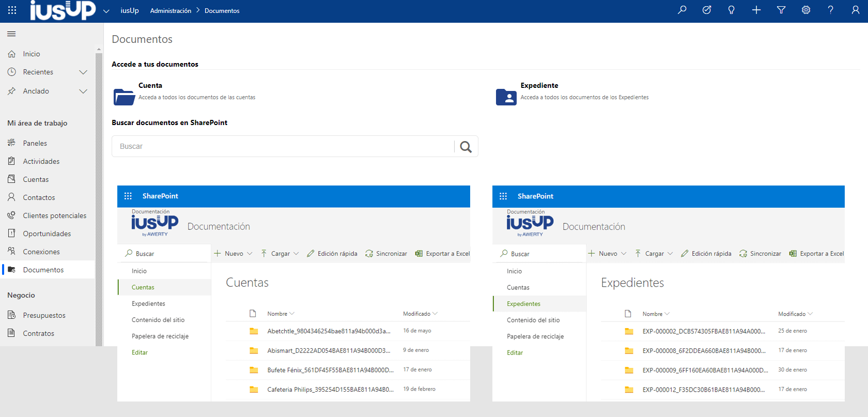Open waffle menu in right SharePoint panel
The image size is (868, 417).
[503, 196]
